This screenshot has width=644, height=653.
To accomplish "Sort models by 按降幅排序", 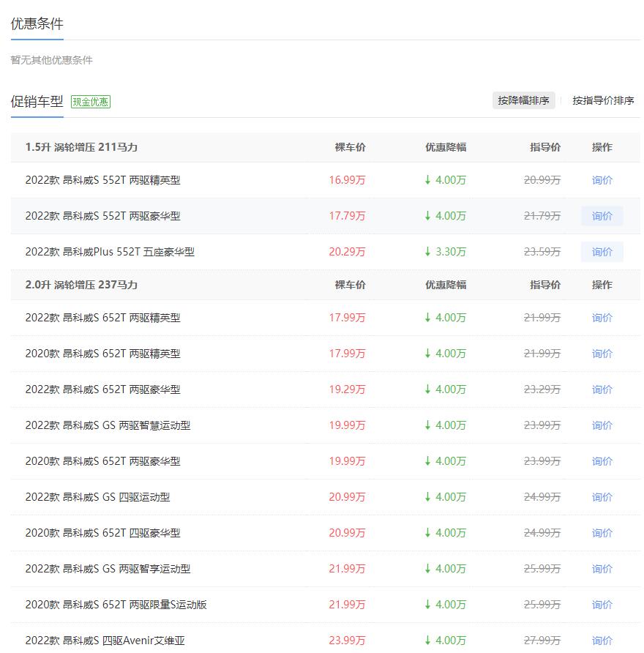I will 523,100.
